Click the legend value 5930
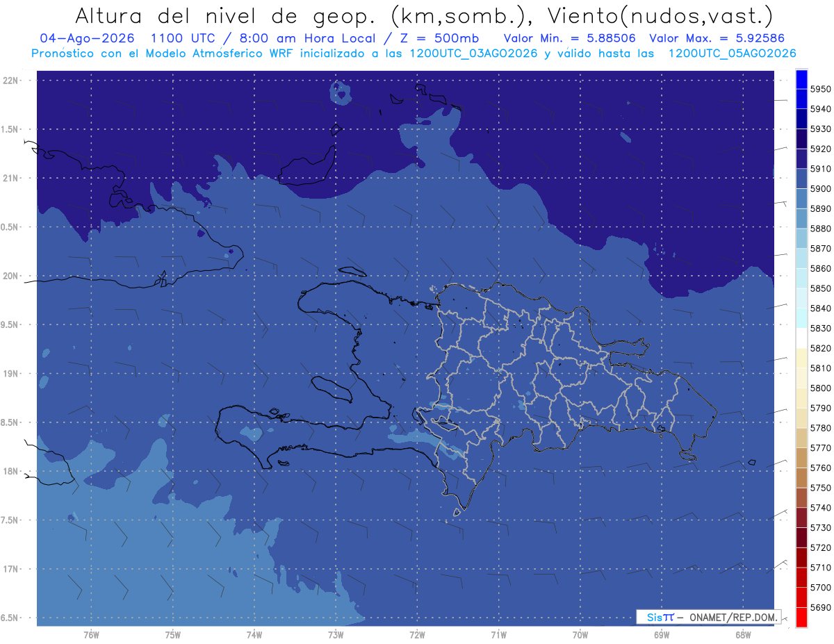This screenshot has height=644, width=834. pos(820,129)
